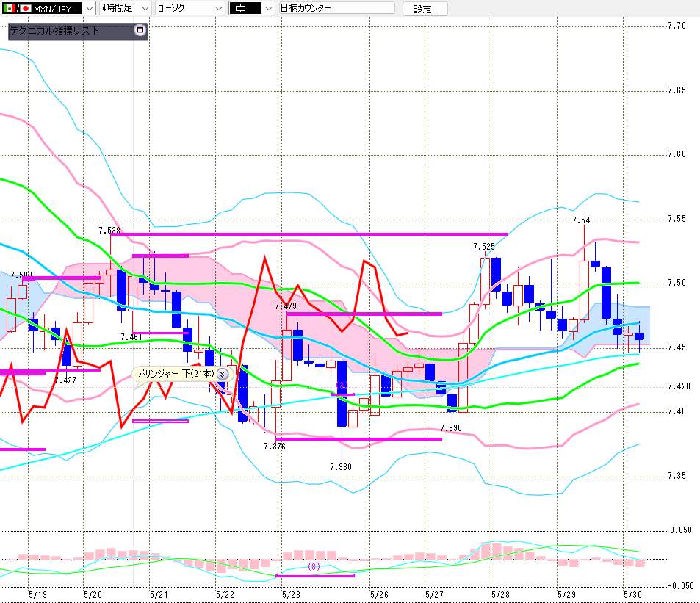Screen dimensions: 700x603
Task: Select the 5/22 date on time axis
Action: pyautogui.click(x=225, y=594)
